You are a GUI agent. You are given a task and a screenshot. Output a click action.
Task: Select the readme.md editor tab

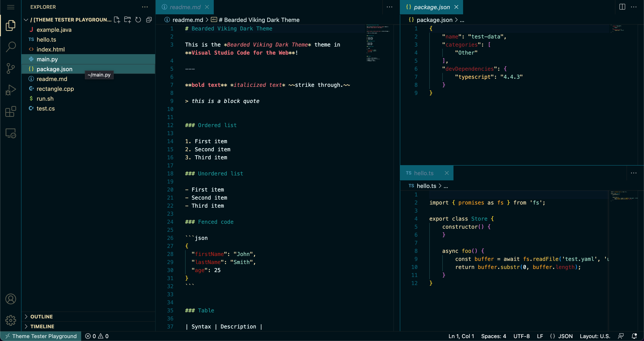[x=185, y=7]
